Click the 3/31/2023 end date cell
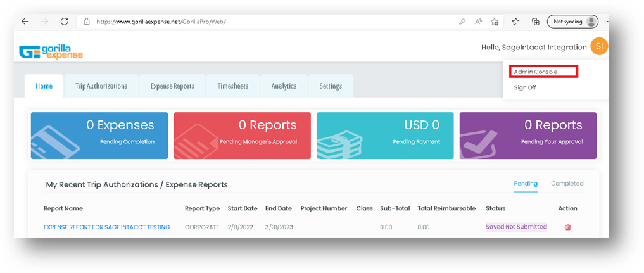Viewport: 644px width, 273px height. click(279, 227)
